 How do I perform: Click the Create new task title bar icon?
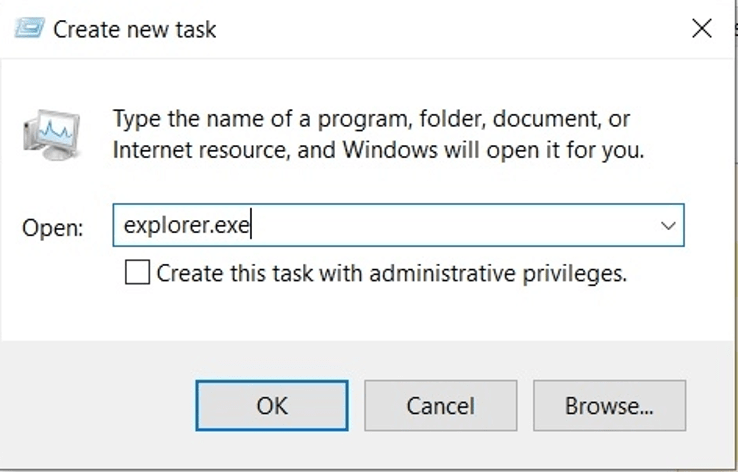point(30,28)
